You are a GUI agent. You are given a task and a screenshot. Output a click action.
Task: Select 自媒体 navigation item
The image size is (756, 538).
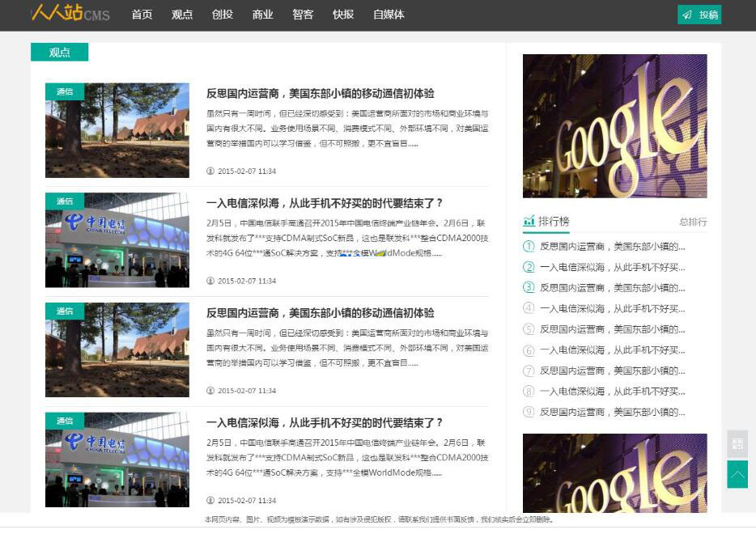click(389, 15)
